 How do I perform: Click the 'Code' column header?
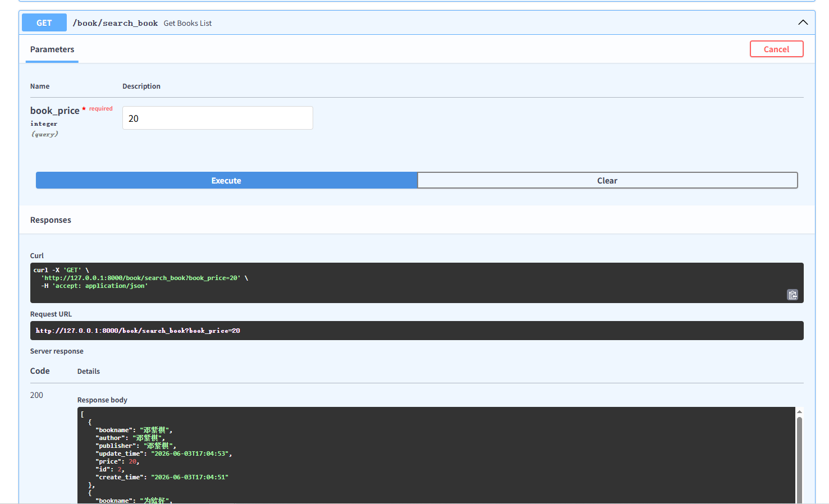click(x=40, y=371)
